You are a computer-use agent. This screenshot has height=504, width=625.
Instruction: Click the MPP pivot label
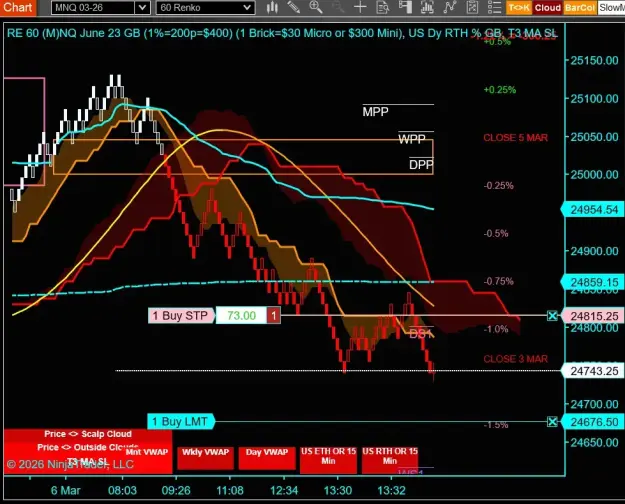point(375,112)
